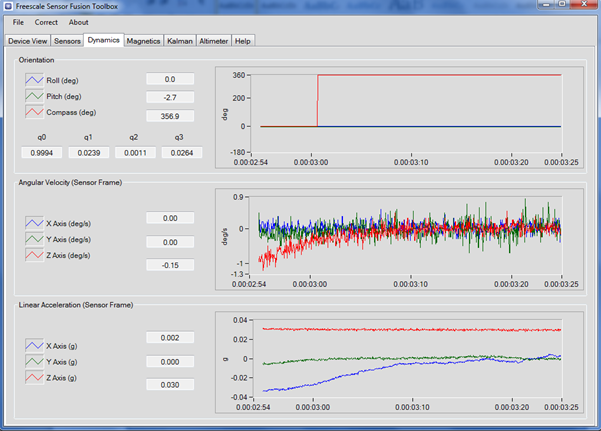Minimize the Sensor Fusion Toolbox window
Viewport: 601px width, 431px height.
[x=546, y=4]
